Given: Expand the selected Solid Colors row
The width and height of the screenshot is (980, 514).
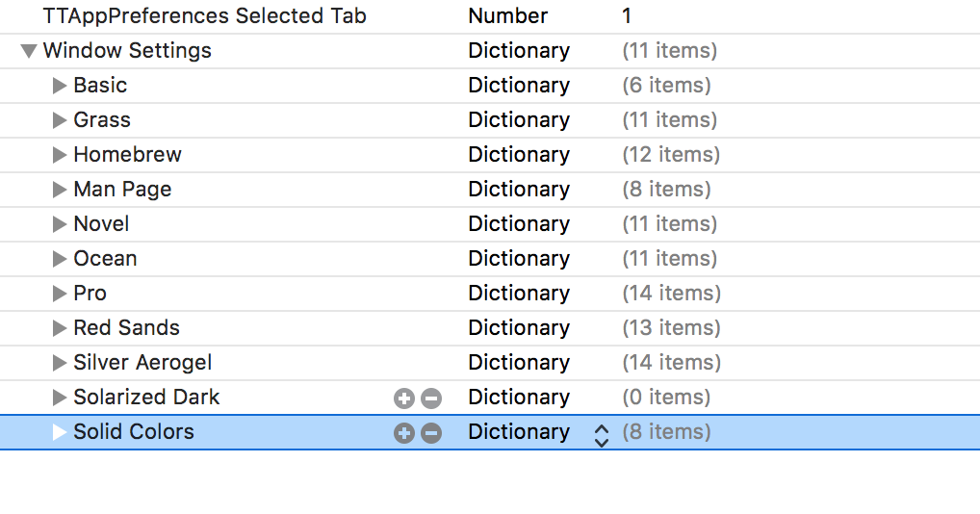Looking at the screenshot, I should [60, 432].
